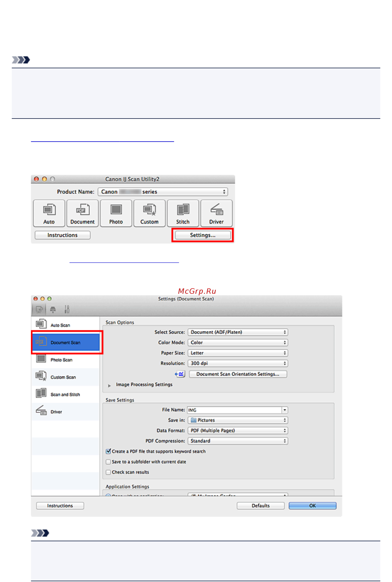Minimize the Scan Utility2 window
The image size is (392, 582).
tap(45, 179)
